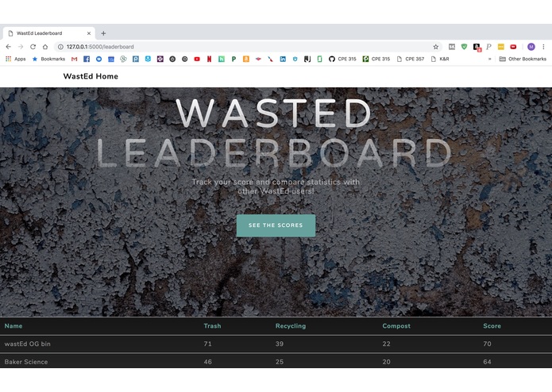Image resolution: width=552 pixels, height=392 pixels.
Task: Click the SEE THE SCORES button
Action: (x=276, y=225)
